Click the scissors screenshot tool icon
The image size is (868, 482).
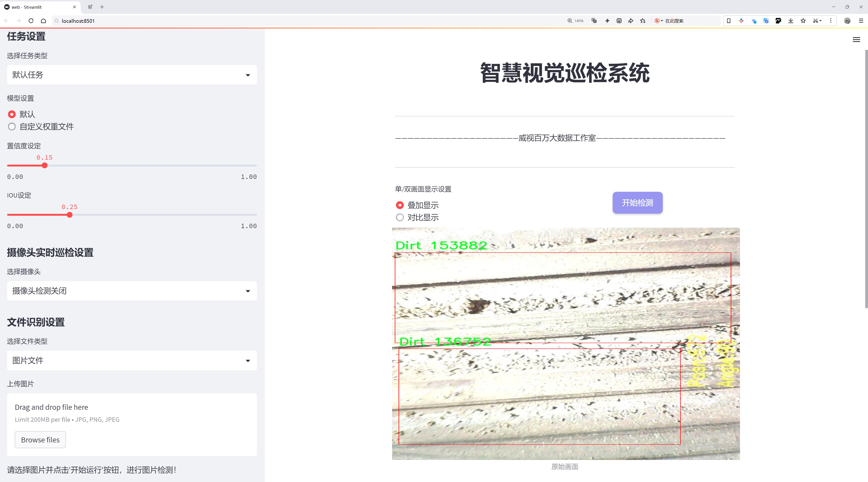815,21
